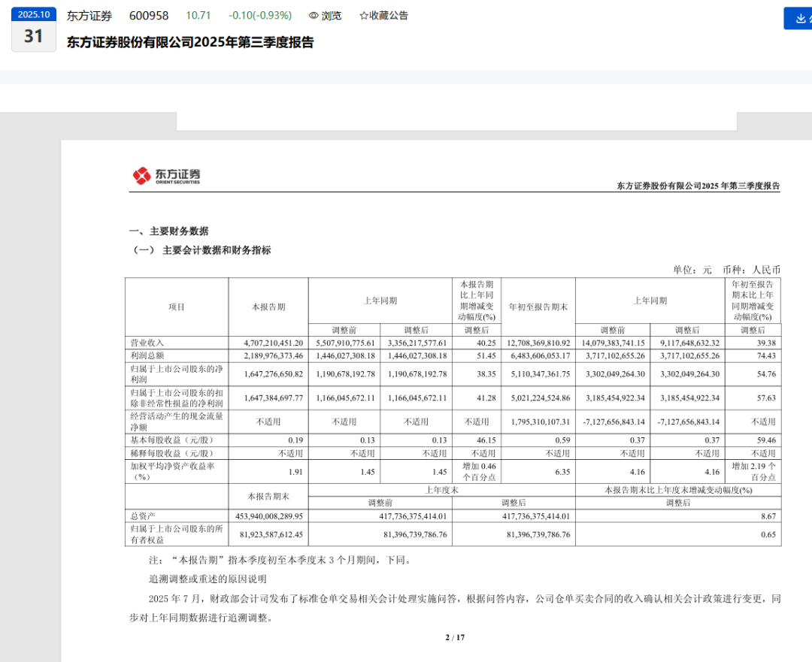Click the note 追溯调整或重述的原因说明
This screenshot has width=812, height=662.
(x=208, y=579)
